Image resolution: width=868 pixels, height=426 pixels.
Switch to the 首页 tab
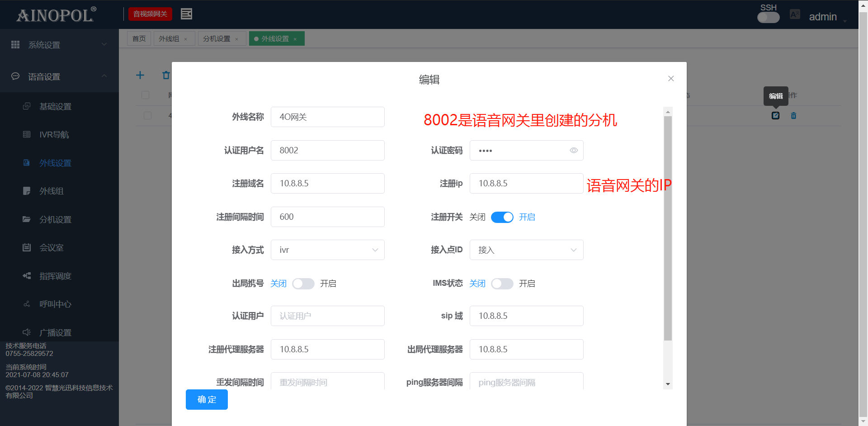click(139, 39)
